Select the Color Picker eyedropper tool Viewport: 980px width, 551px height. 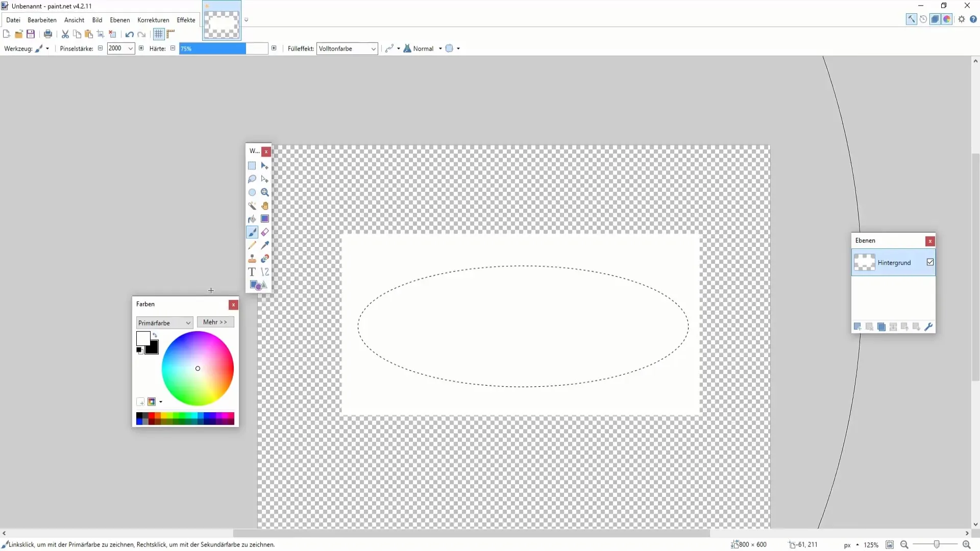[x=265, y=245]
